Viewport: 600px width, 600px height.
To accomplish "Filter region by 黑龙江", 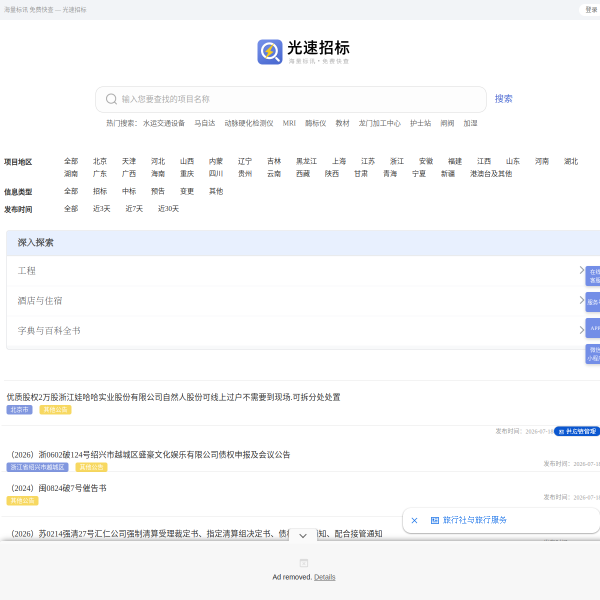I will coord(306,161).
